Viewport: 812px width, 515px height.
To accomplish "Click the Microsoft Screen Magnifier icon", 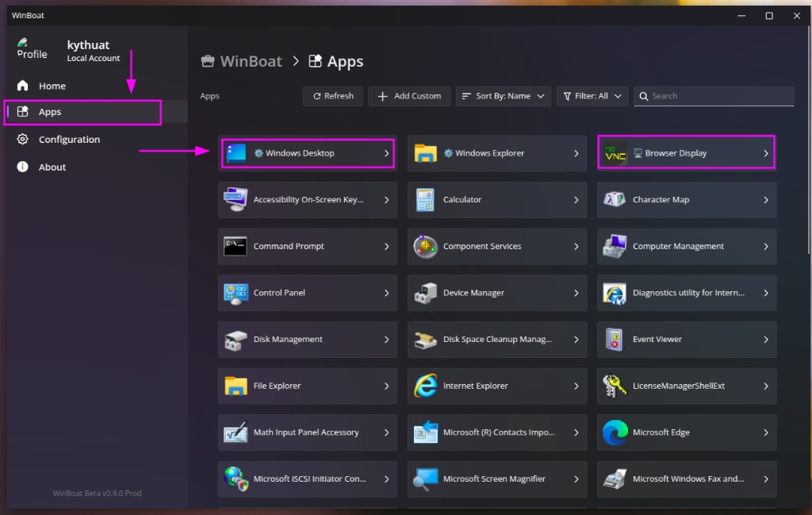I will point(425,480).
